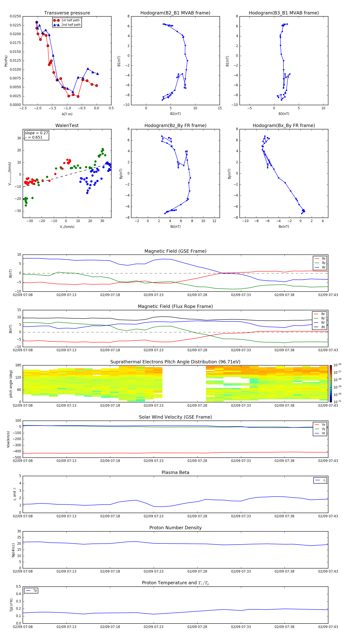Viewport: 351px width, 644px height.
Task: Click 'Hodogram(Bx_By FR frame)' title
Action: (284, 125)
